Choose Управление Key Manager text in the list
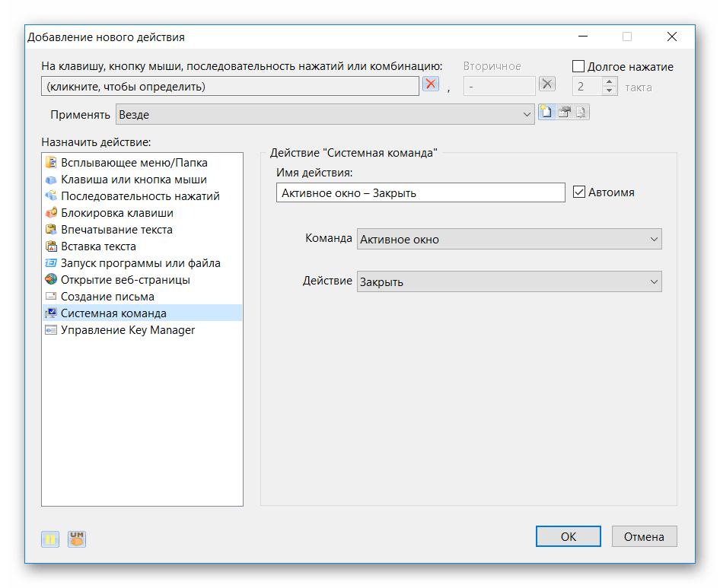The width and height of the screenshot is (720, 588). point(128,330)
